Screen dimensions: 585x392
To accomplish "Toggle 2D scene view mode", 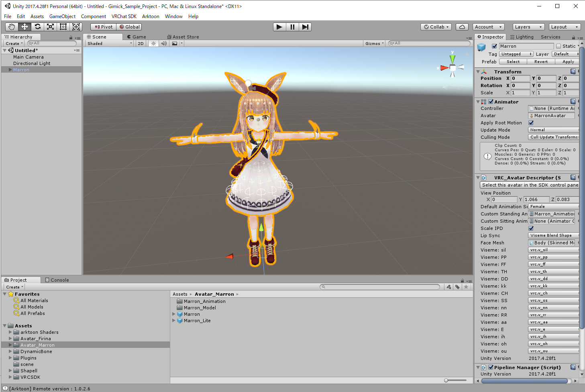I will tap(141, 43).
